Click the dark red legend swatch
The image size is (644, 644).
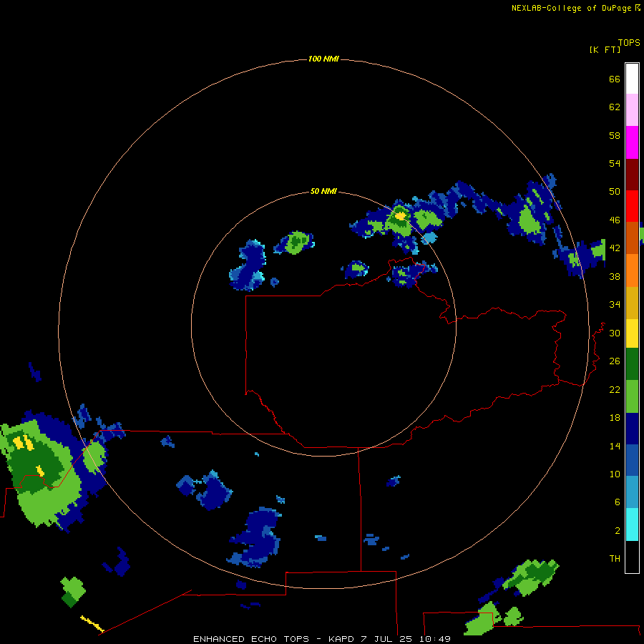pyautogui.click(x=632, y=175)
